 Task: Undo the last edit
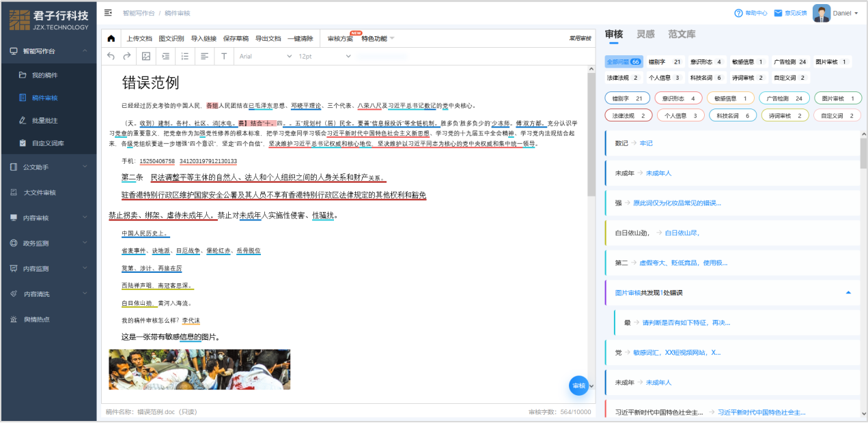[x=111, y=56]
